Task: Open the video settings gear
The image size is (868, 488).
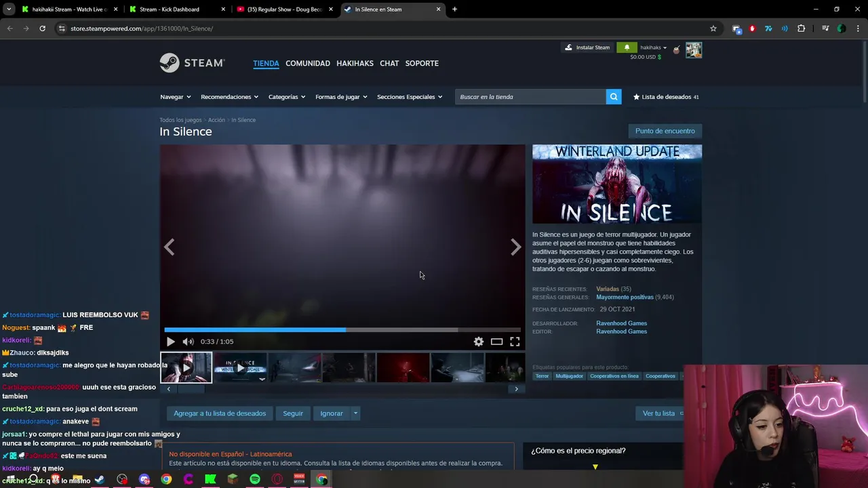Action: (x=479, y=342)
